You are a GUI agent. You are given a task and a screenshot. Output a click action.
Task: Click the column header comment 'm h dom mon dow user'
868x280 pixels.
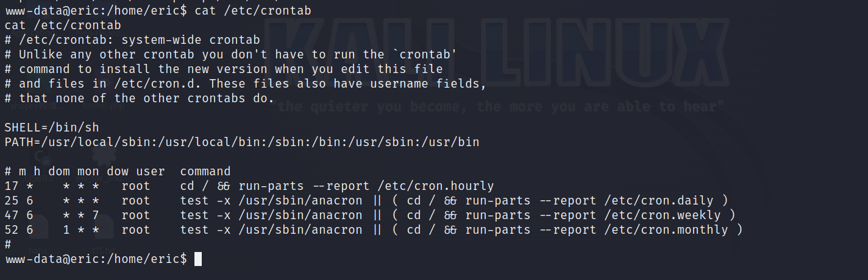[91, 171]
